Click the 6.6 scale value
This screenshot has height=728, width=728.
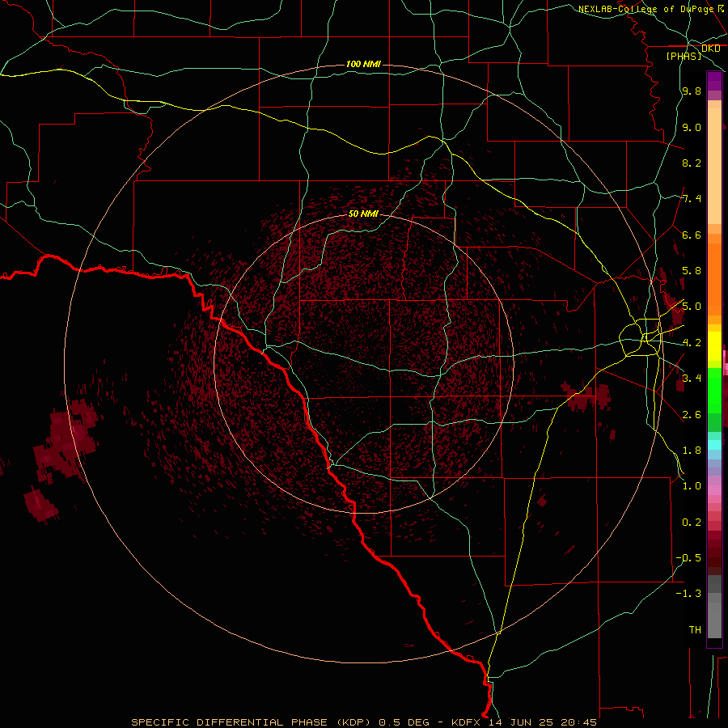tap(692, 235)
